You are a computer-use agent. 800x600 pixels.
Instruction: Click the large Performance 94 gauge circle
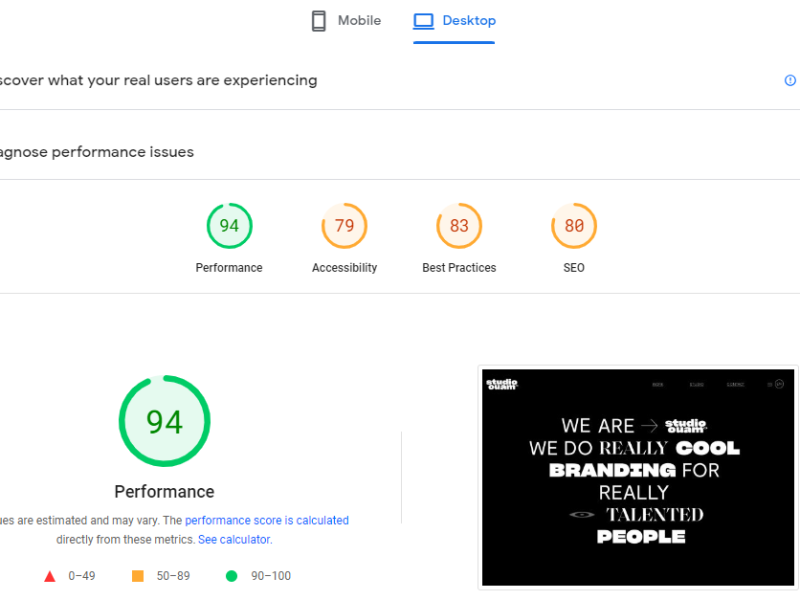[164, 421]
